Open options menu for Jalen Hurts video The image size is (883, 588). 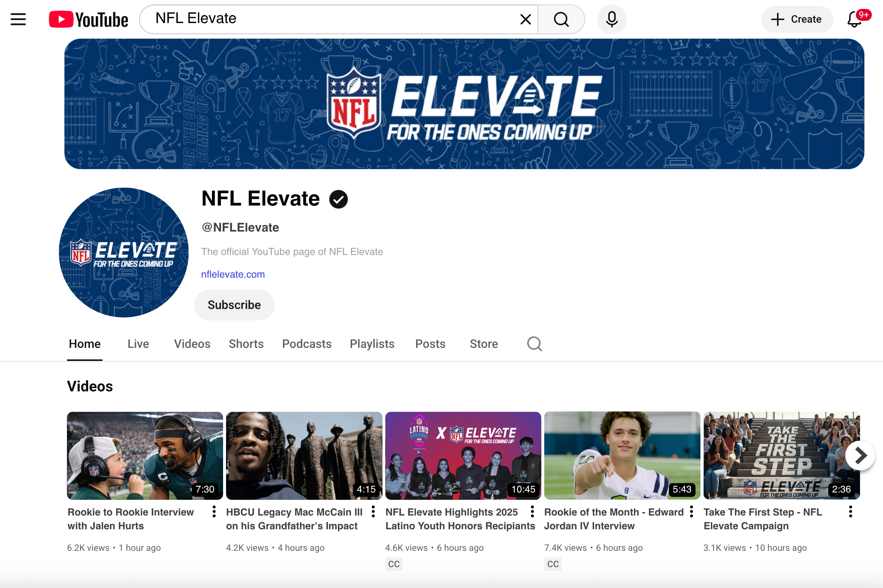click(214, 511)
